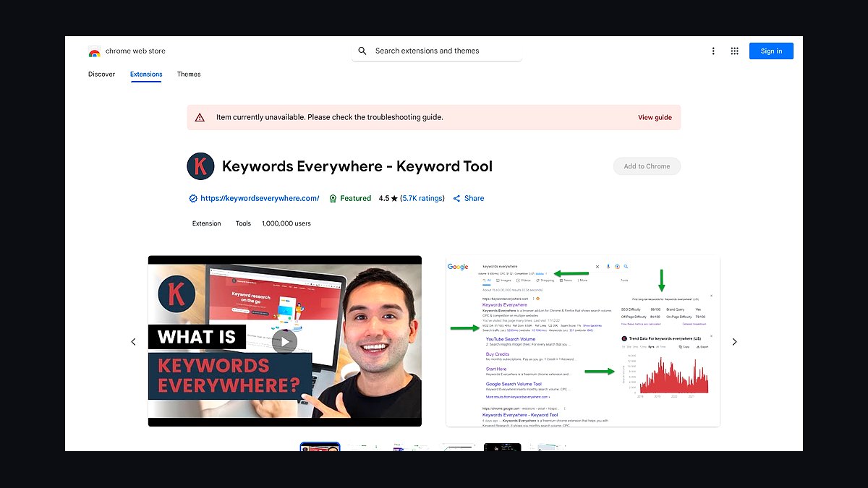Click the warning triangle icon in banner

[x=200, y=117]
